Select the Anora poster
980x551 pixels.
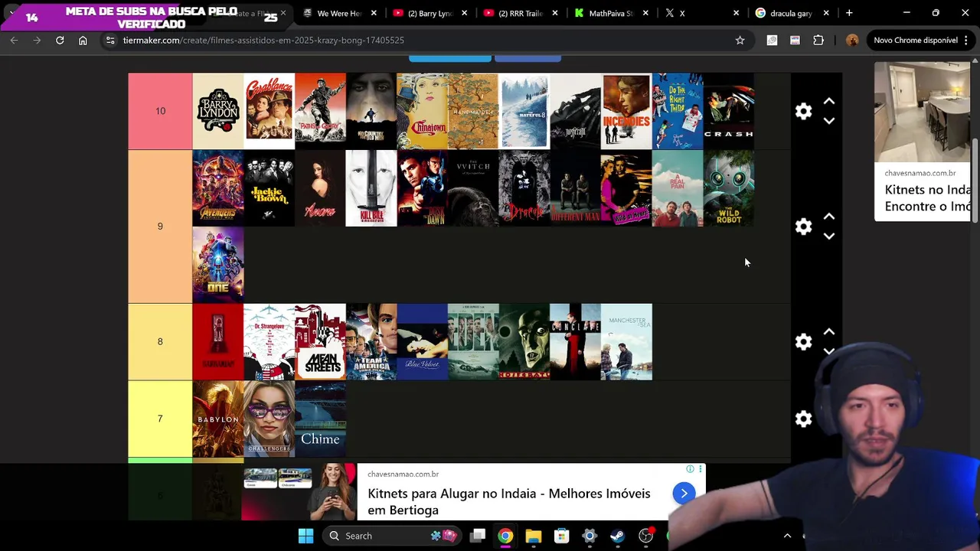(320, 188)
